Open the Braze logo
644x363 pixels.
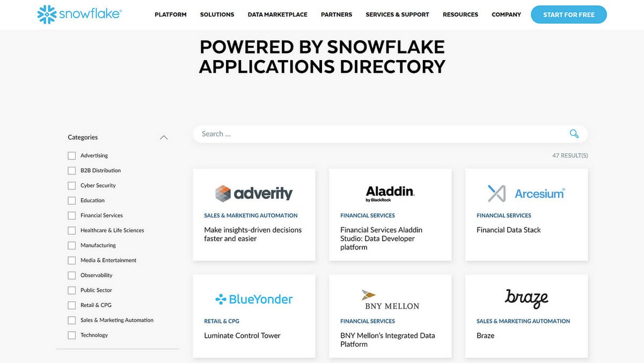[x=526, y=298]
